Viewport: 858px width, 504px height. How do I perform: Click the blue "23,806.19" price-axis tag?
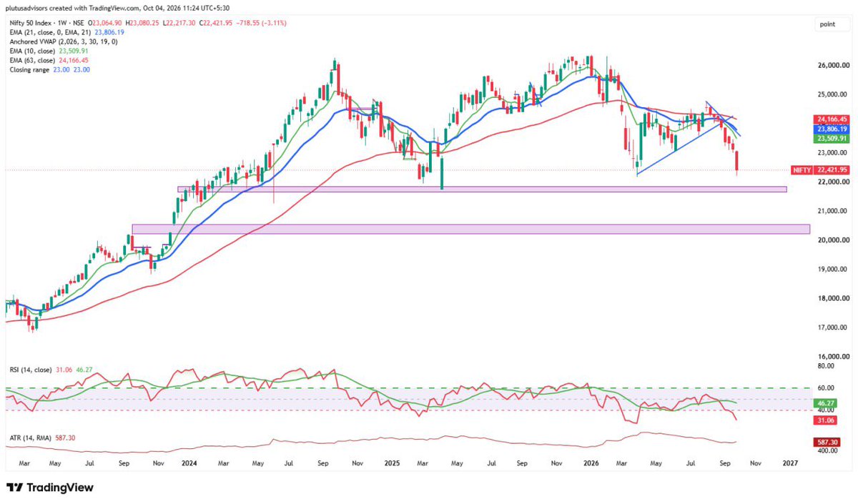click(830, 129)
